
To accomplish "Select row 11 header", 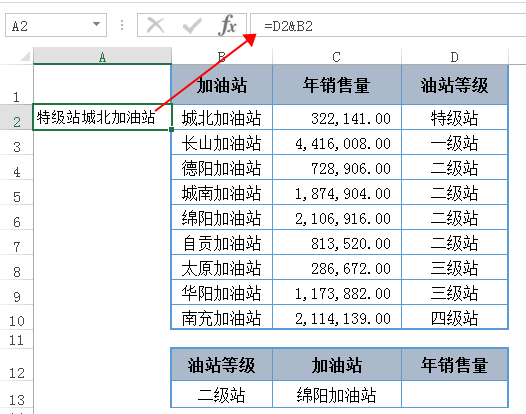I will (16, 340).
